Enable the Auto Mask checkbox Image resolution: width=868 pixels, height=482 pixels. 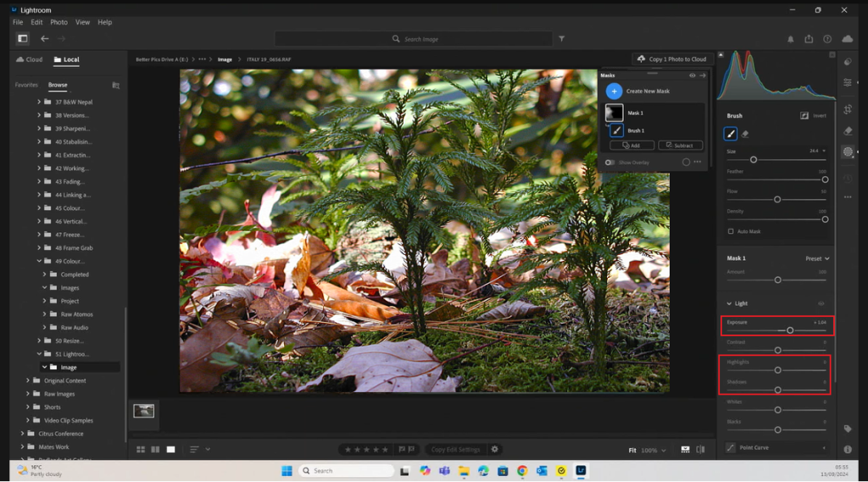(x=731, y=231)
